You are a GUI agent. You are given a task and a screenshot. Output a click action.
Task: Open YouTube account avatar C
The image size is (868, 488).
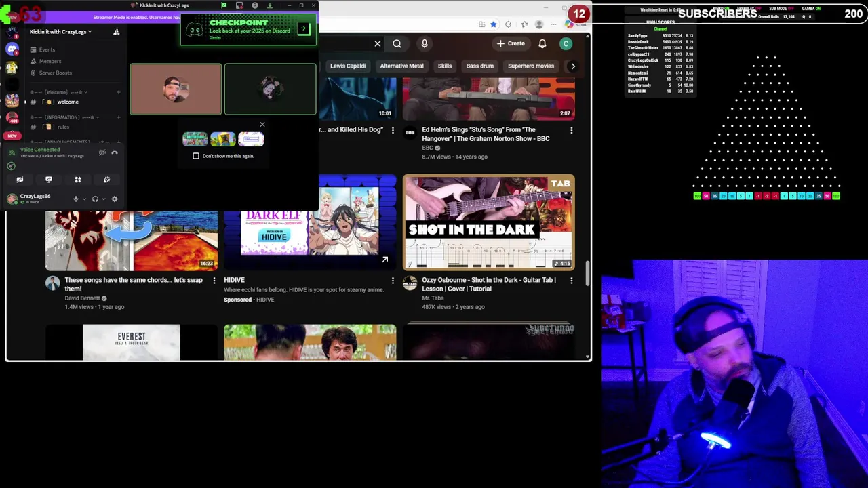click(566, 43)
